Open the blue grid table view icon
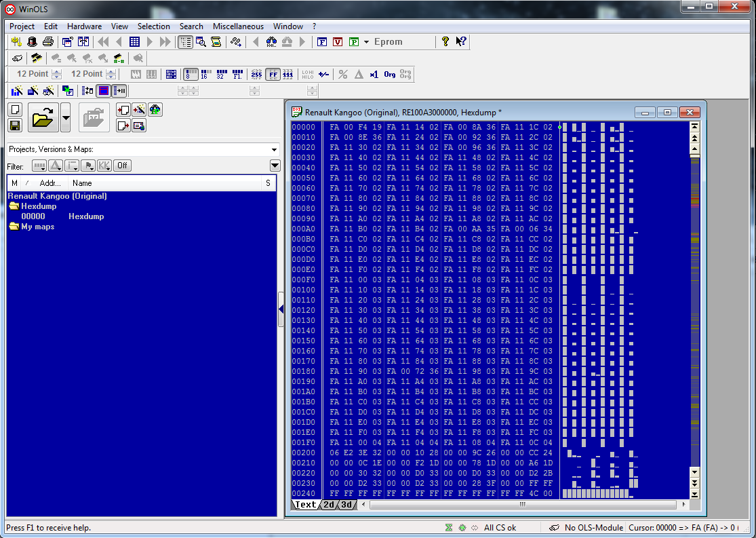 click(134, 42)
